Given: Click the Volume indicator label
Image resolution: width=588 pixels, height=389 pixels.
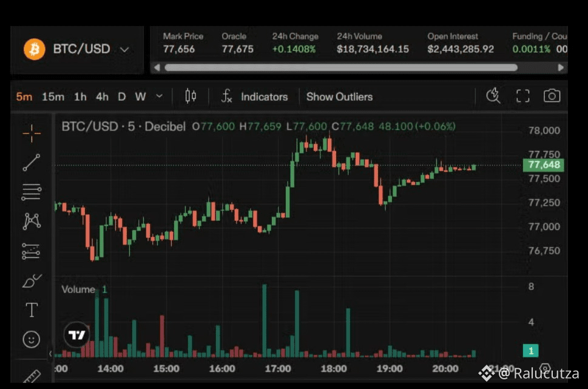Looking at the screenshot, I should 78,289.
